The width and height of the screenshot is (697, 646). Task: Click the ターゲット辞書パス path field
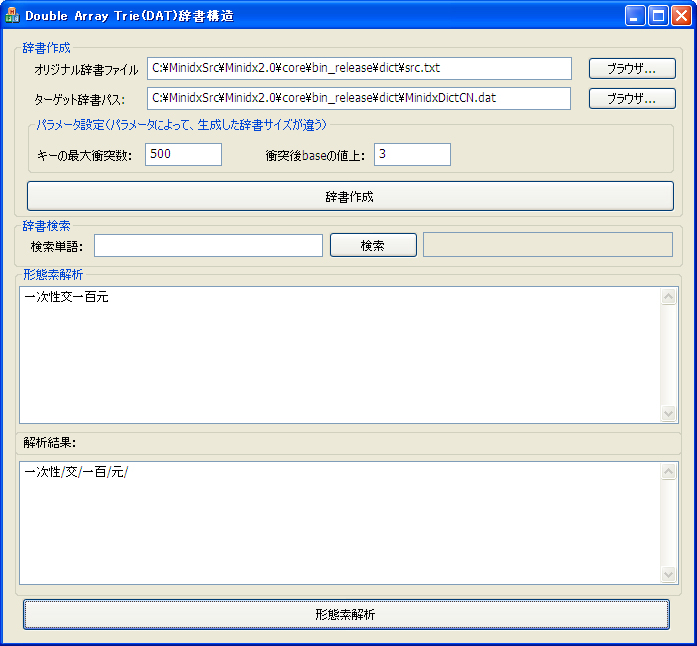click(x=359, y=98)
